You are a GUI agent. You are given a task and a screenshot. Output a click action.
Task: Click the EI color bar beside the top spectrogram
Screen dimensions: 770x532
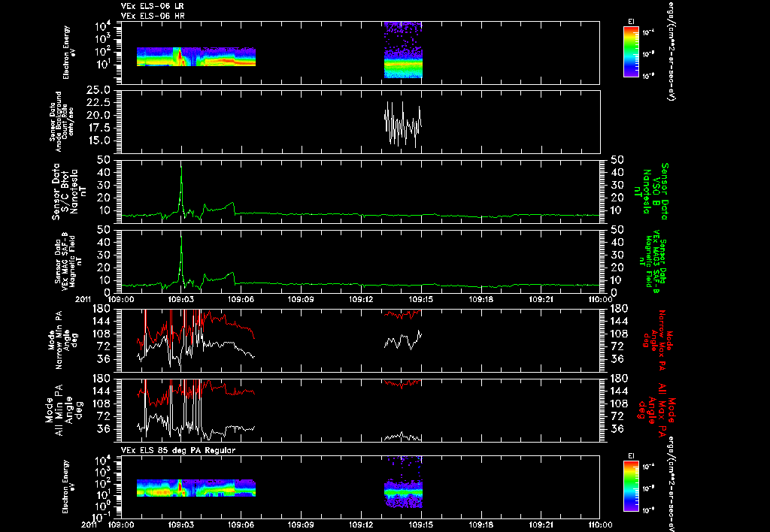click(x=631, y=52)
